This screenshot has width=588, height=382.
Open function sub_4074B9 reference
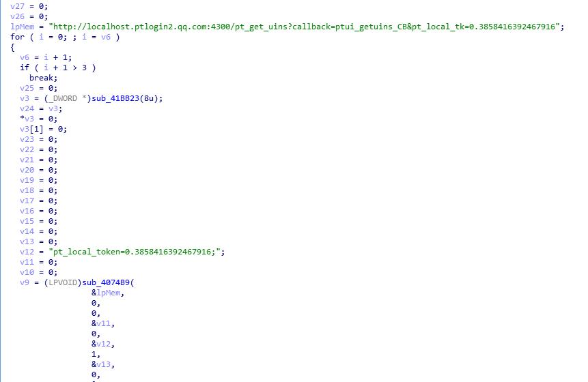106,283
